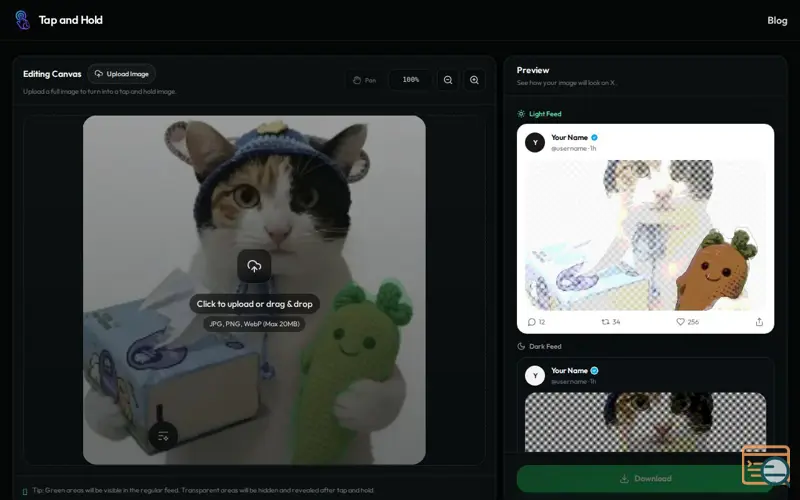This screenshot has width=800, height=500.
Task: Click the Tap and Hold logo icon
Action: click(22, 20)
